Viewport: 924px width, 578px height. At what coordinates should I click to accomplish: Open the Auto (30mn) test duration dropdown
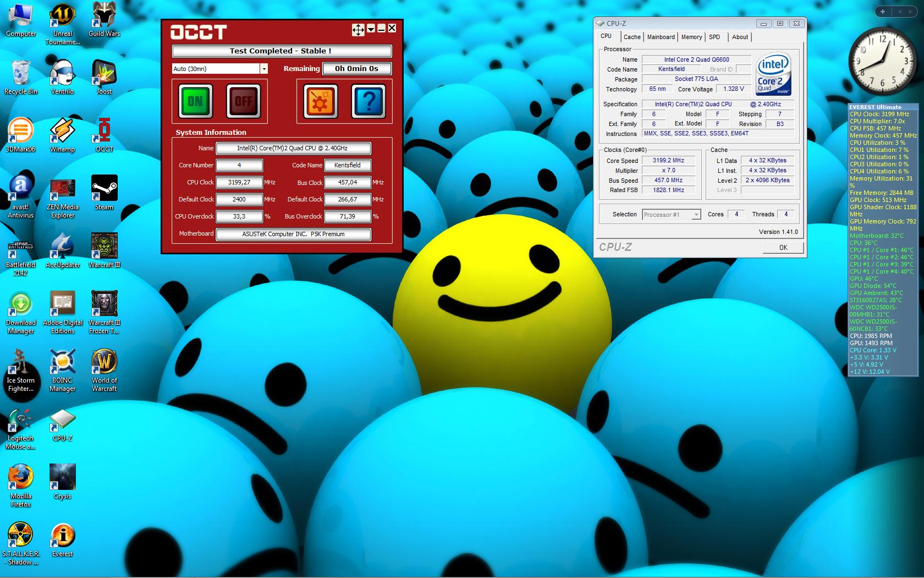264,69
